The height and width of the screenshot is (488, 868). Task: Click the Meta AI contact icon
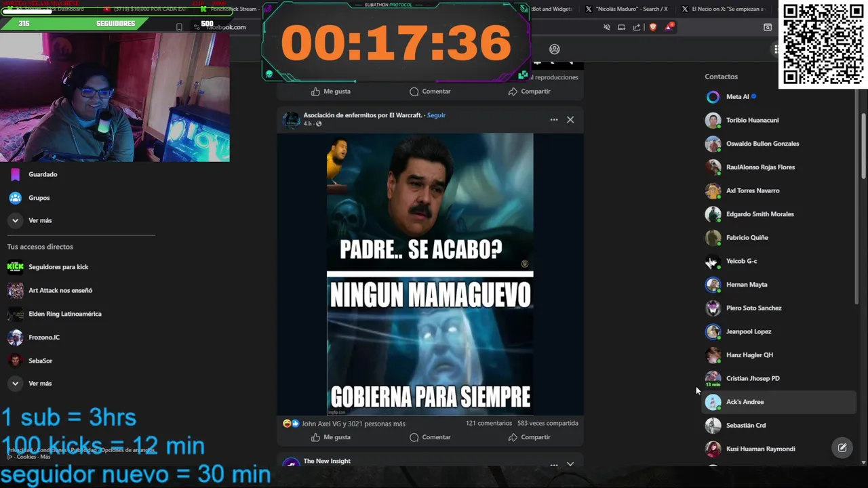(713, 97)
